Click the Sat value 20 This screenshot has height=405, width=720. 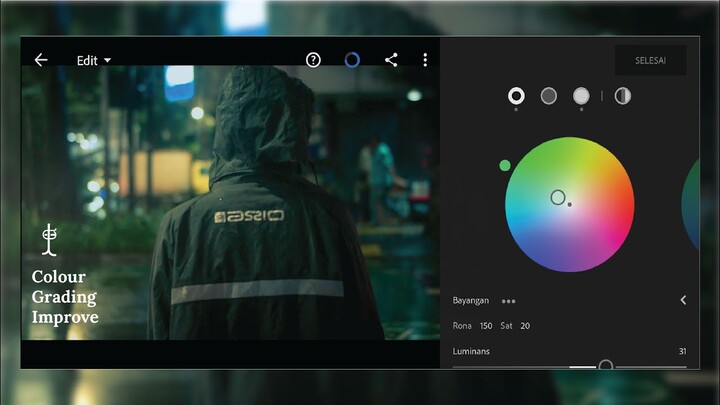(x=525, y=326)
